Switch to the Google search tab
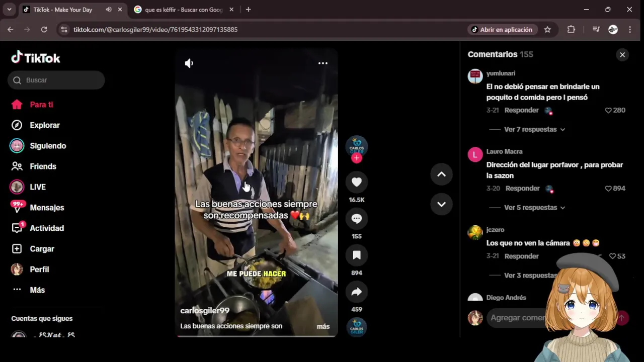The image size is (644, 362). 183,10
